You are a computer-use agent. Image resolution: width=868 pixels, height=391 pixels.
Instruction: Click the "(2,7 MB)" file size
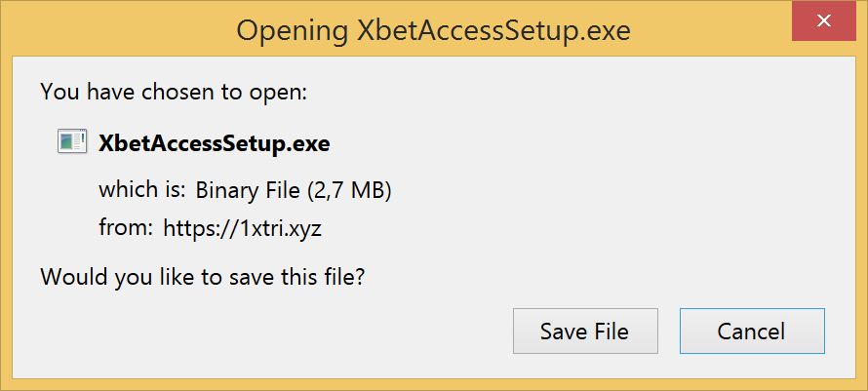pyautogui.click(x=347, y=188)
